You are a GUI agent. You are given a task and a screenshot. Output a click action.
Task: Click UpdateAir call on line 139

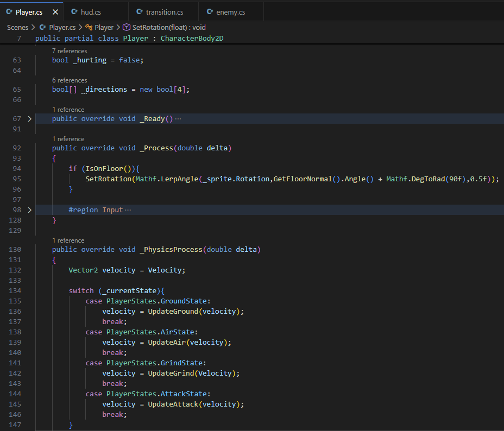[167, 343]
